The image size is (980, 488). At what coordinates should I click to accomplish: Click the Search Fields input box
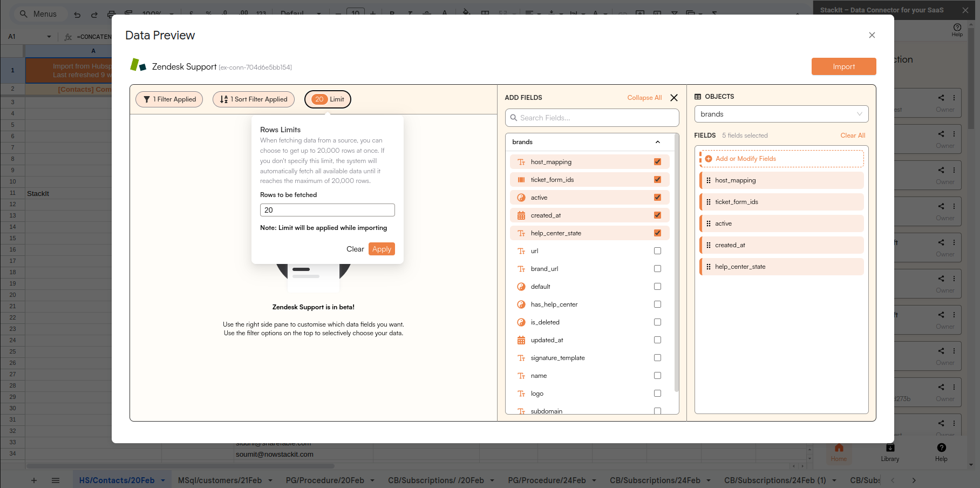(x=592, y=118)
